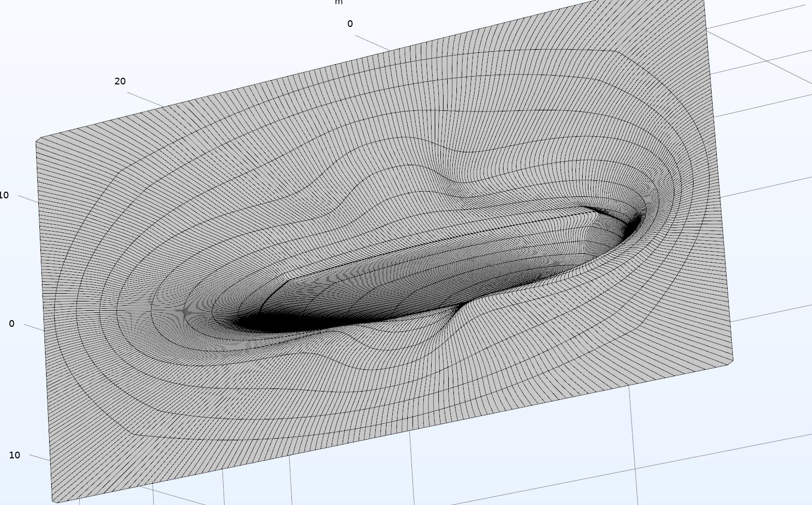Click the "20" axis tick label
This screenshot has width=812, height=505.
tap(120, 81)
